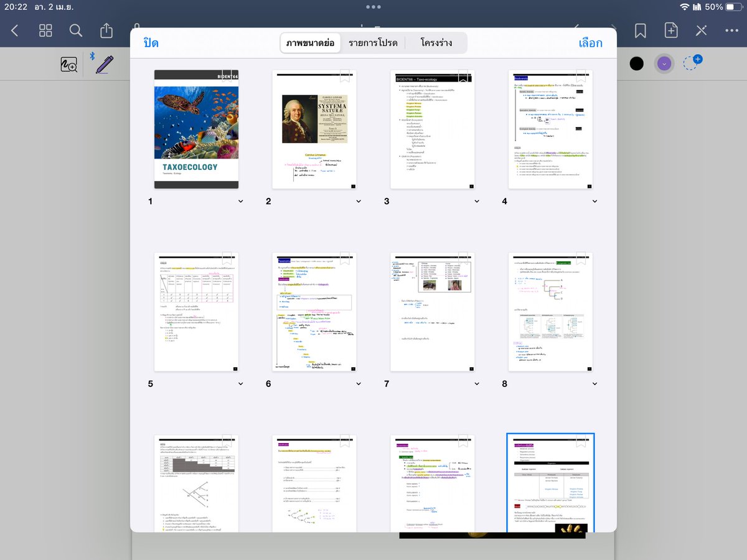
Task: Bookmark current page from top bar
Action: (x=640, y=30)
